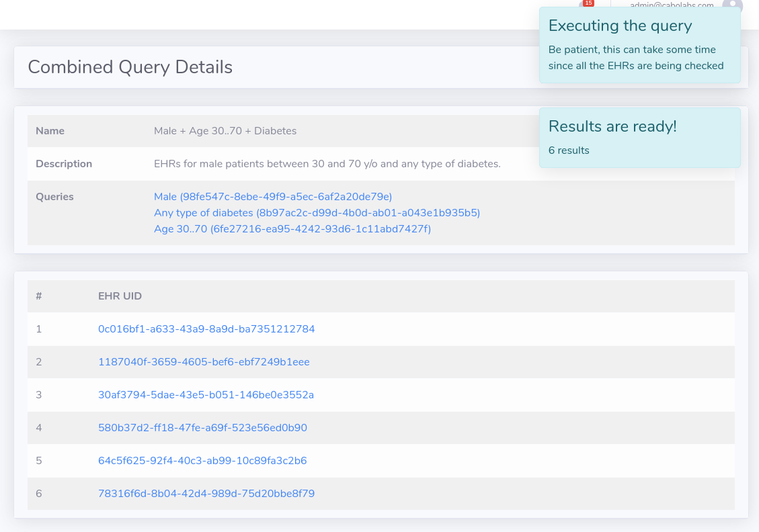Viewport: 759px width, 532px height.
Task: Open the Male query link
Action: tap(272, 197)
